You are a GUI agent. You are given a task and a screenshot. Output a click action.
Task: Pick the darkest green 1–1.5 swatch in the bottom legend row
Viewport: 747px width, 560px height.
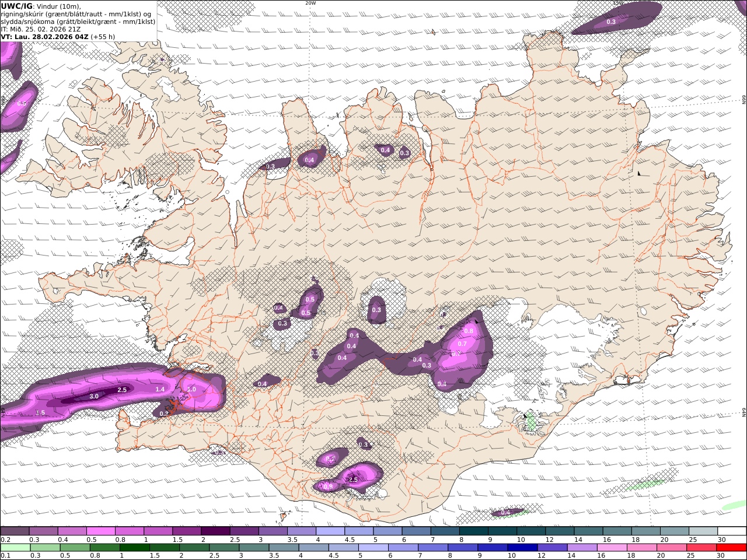(x=134, y=548)
